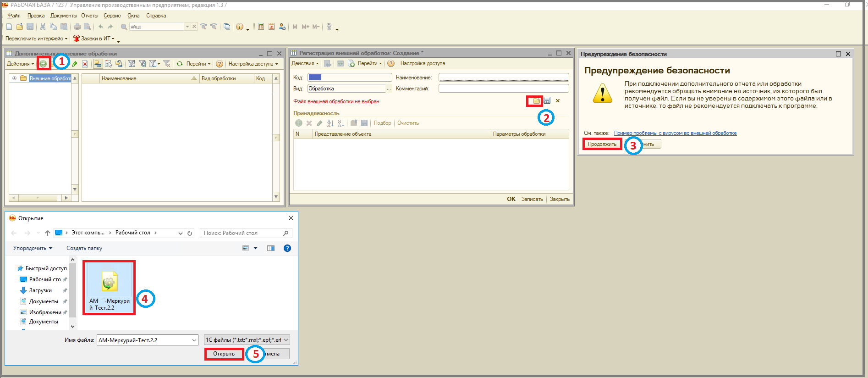Toggle the preview pane in Open dialog
This screenshot has height=378, width=868.
coord(271,248)
